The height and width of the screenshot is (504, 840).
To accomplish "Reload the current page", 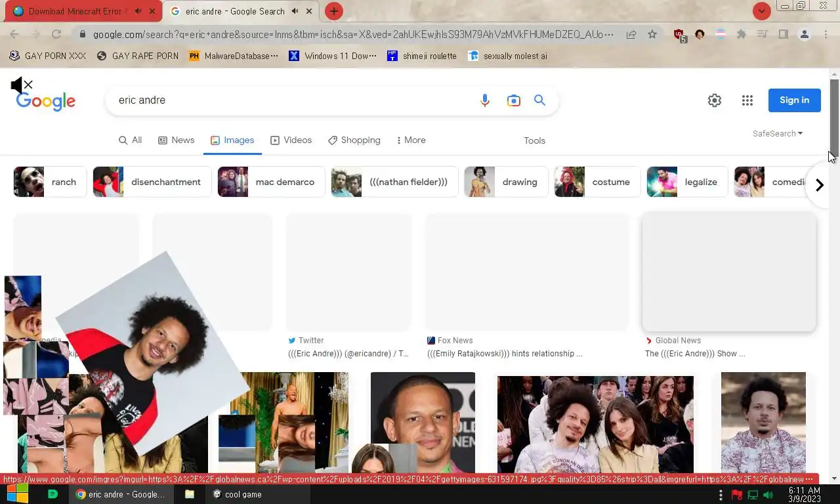I will 56,34.
